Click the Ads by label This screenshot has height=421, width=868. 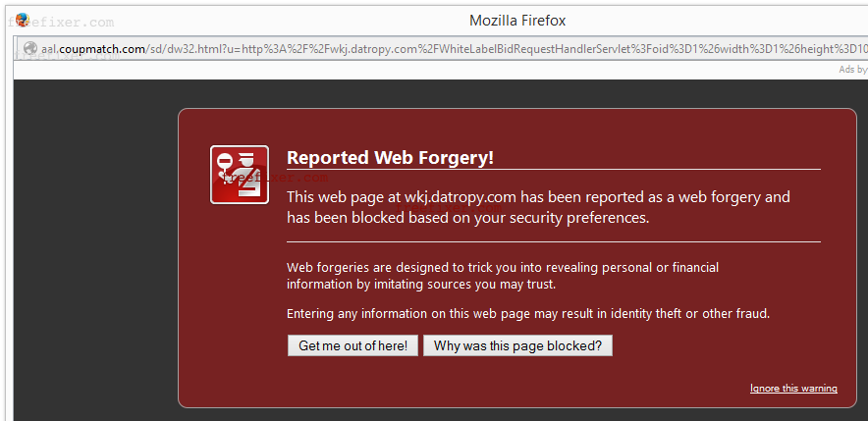pyautogui.click(x=853, y=70)
